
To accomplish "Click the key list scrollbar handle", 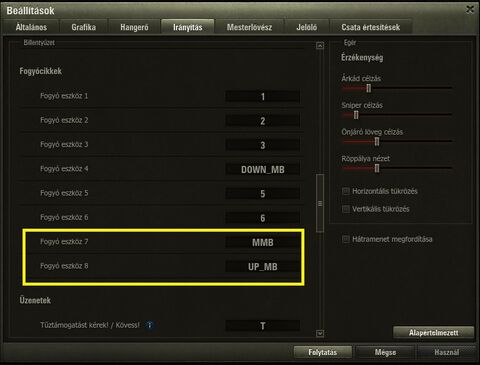I will click(320, 203).
